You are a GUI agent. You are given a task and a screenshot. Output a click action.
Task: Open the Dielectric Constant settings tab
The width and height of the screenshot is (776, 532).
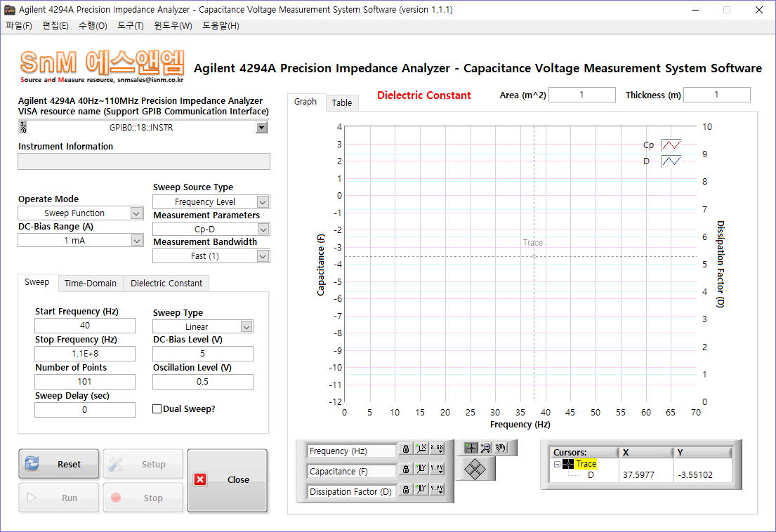[166, 284]
